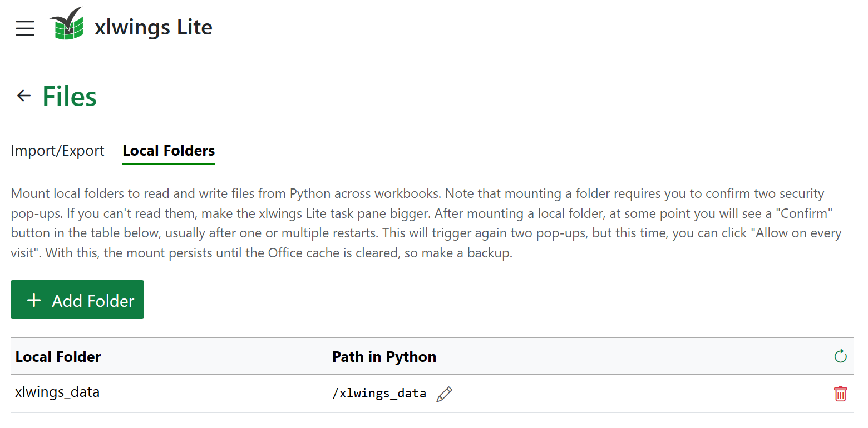Delete the xlwings_data folder mount
The width and height of the screenshot is (868, 428).
pos(840,394)
